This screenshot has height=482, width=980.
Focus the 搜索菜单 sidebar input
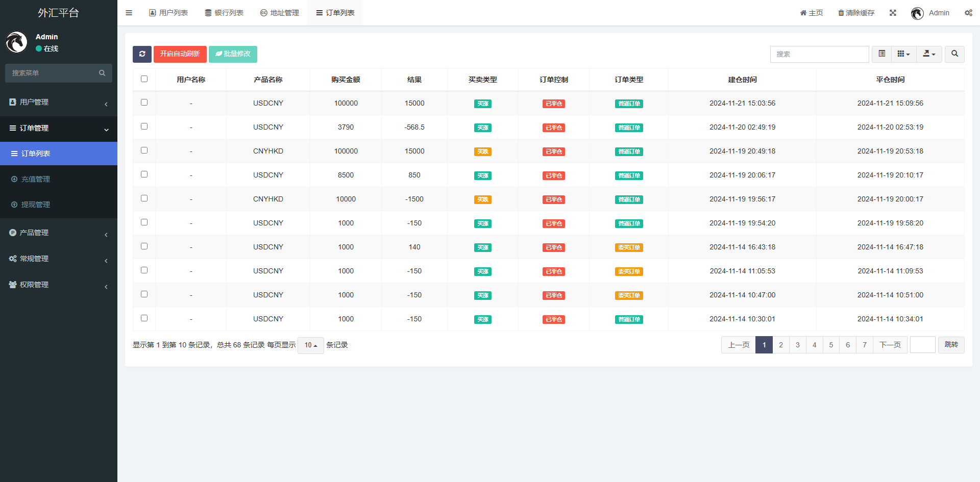[51, 73]
